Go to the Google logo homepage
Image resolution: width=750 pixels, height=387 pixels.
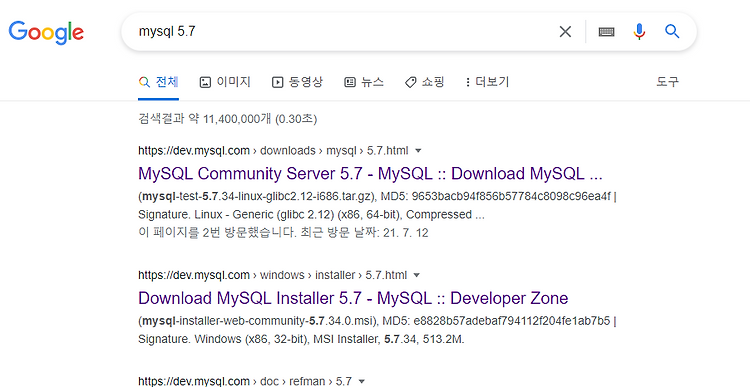pos(46,32)
